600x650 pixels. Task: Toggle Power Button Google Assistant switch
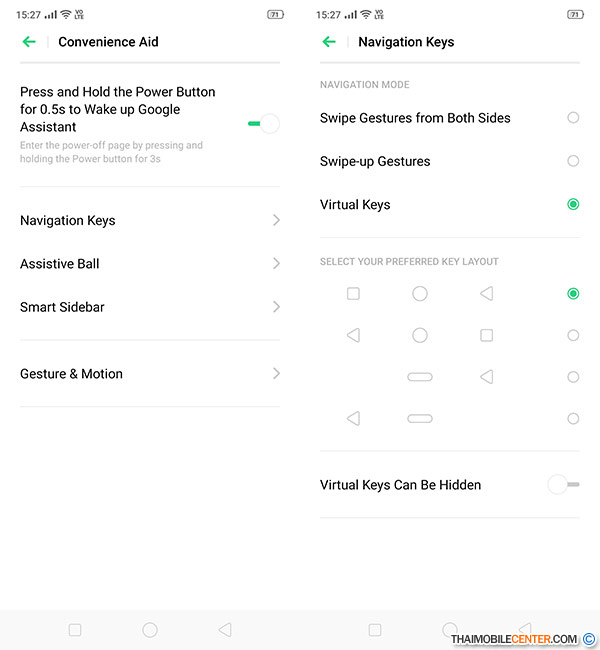tap(264, 124)
